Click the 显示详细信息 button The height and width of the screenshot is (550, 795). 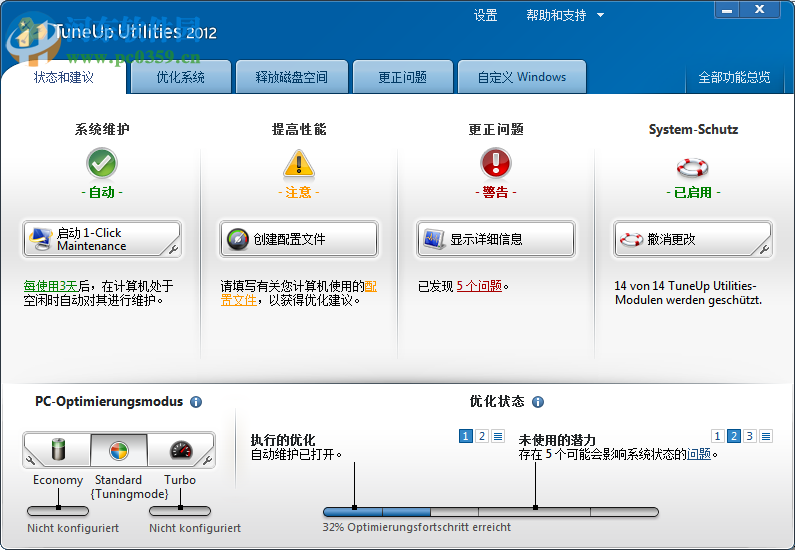495,239
